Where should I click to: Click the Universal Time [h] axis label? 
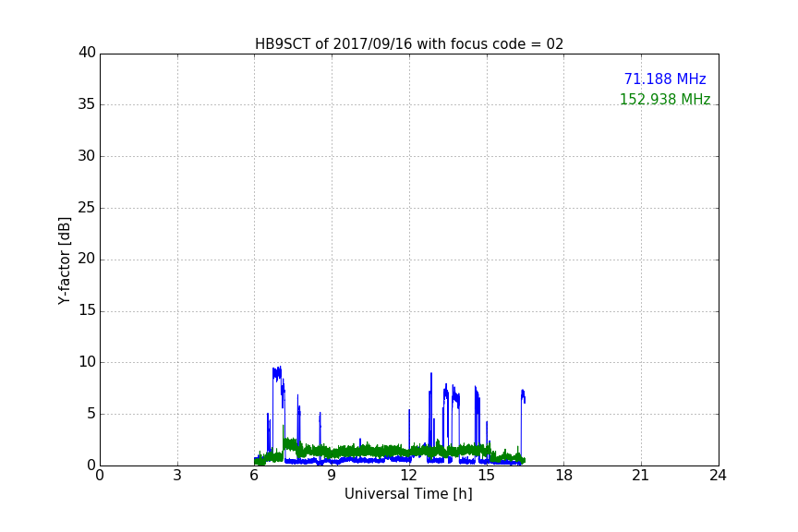408,494
